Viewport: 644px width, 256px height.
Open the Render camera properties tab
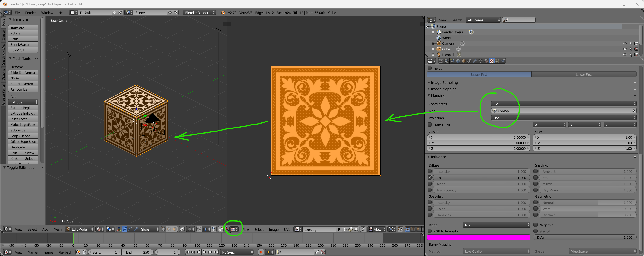coord(441,61)
